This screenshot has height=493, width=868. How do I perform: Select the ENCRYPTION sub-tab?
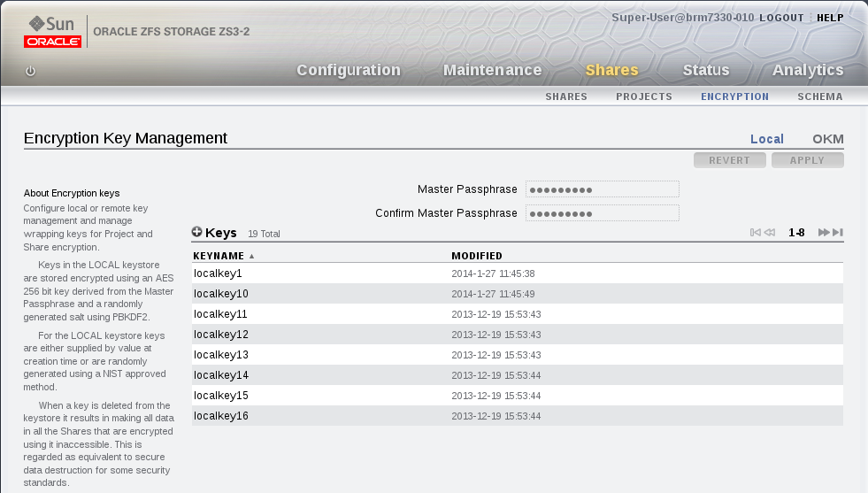pyautogui.click(x=734, y=96)
